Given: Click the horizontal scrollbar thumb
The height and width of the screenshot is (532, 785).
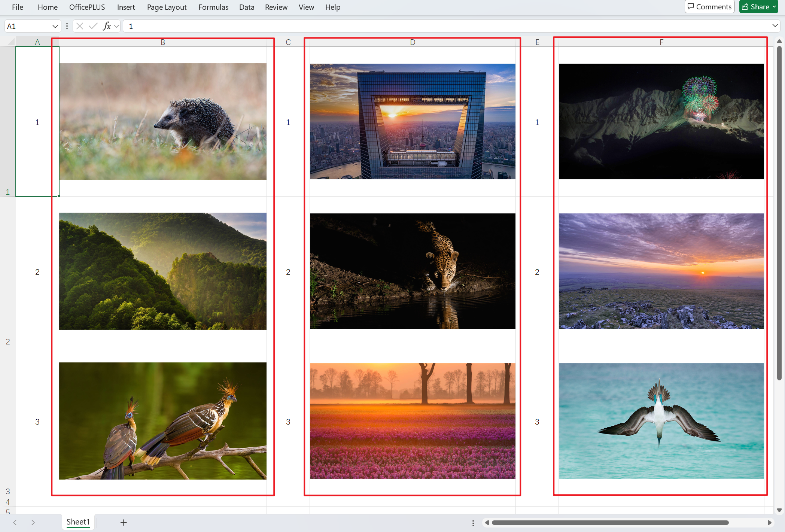Looking at the screenshot, I should point(610,523).
